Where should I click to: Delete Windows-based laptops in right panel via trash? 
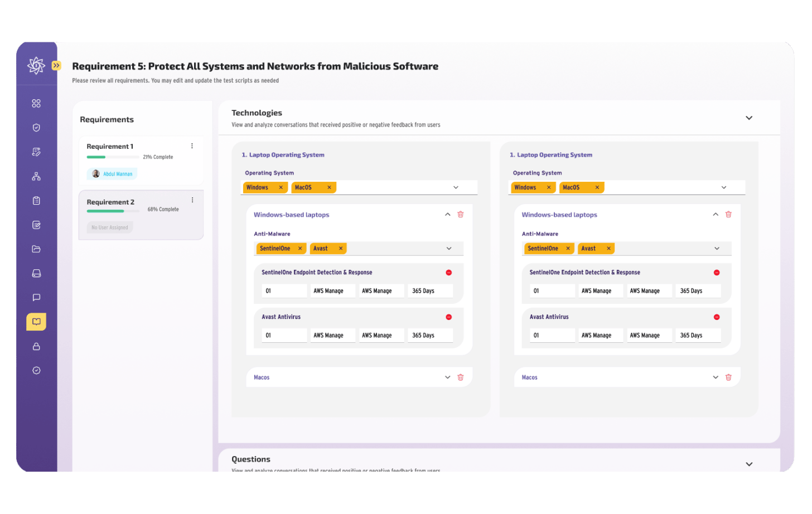click(x=728, y=215)
